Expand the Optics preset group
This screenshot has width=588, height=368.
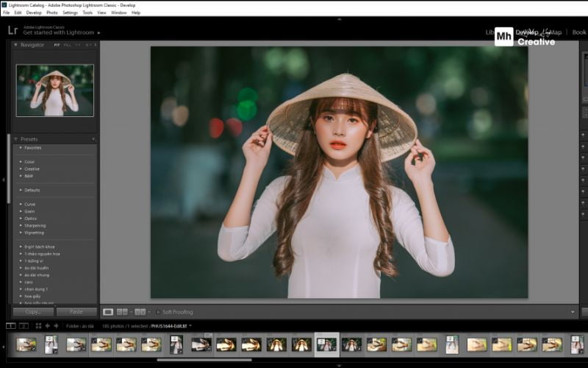pos(21,219)
